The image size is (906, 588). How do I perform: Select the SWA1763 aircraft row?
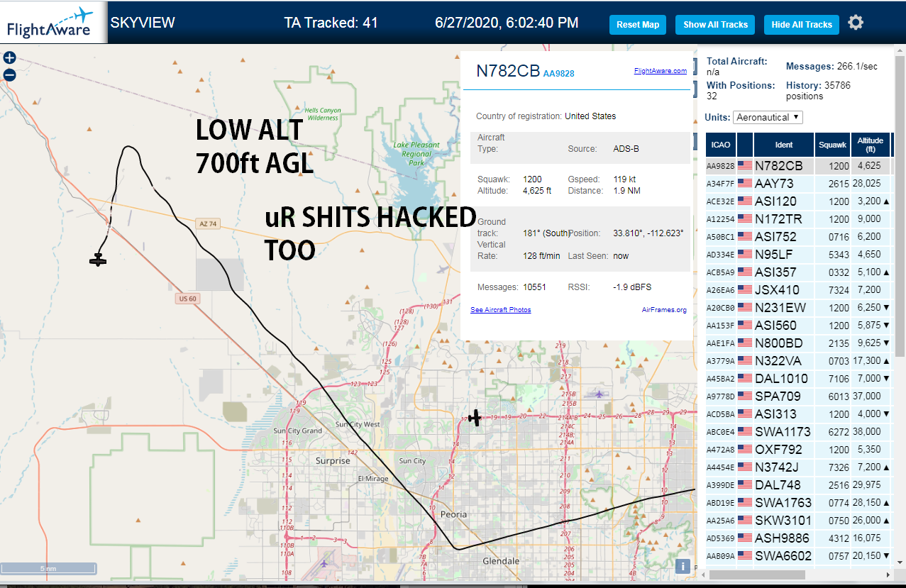coord(798,502)
